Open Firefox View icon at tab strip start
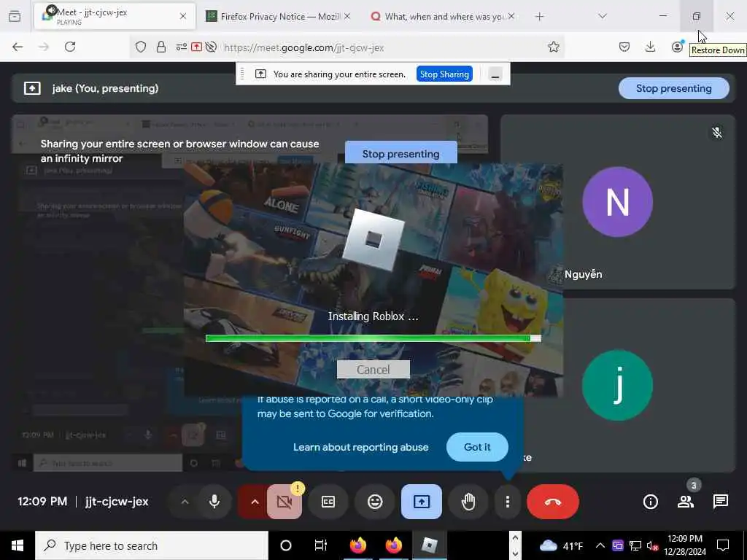747x560 pixels. click(x=15, y=17)
